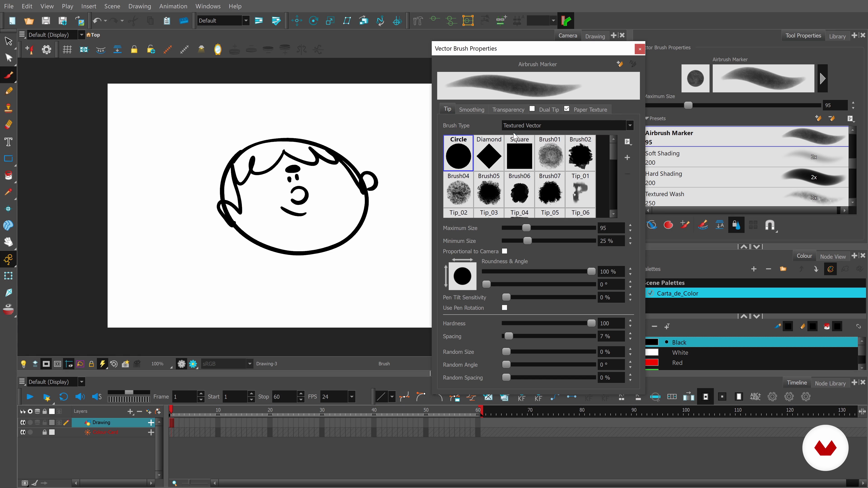Switch to the Library tab
Screen dimensions: 868x488
point(837,36)
